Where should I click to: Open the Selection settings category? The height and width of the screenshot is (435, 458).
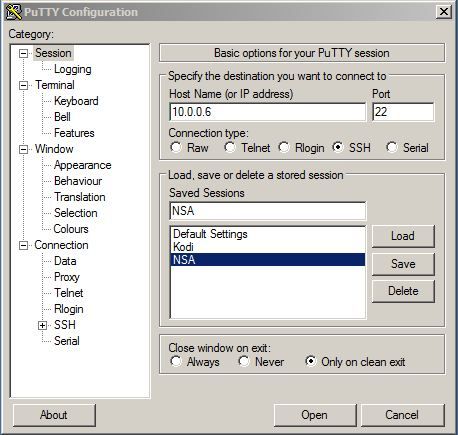[76, 213]
